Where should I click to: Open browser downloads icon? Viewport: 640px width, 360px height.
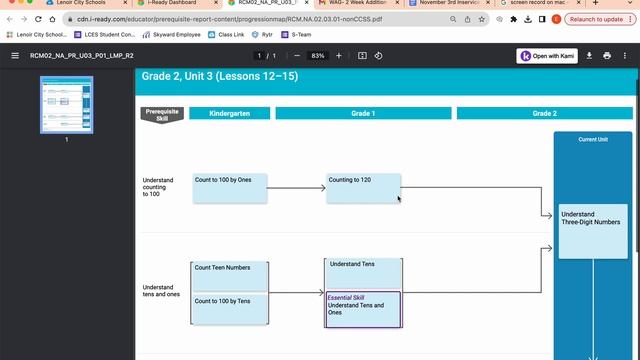(528, 19)
